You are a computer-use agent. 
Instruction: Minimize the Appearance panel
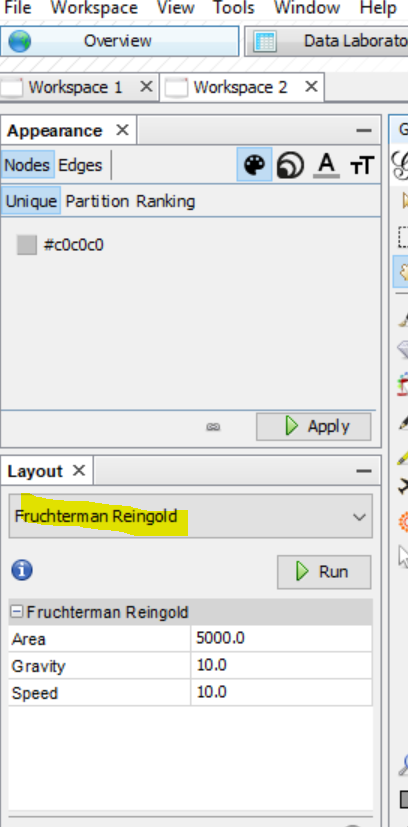(x=364, y=130)
